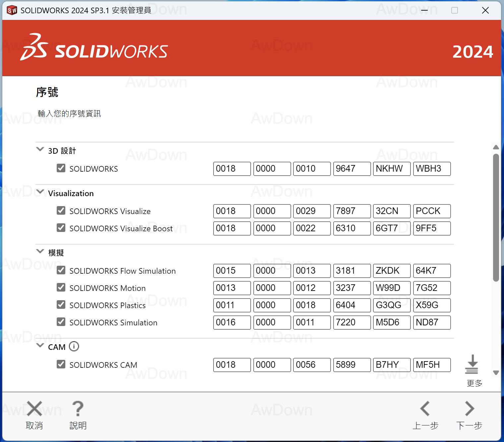This screenshot has width=504, height=442.
Task: Click the Cancel X icon
Action: (34, 409)
